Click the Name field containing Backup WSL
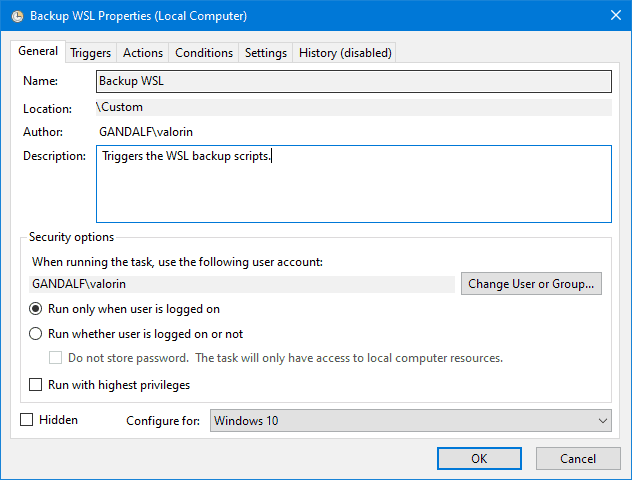The image size is (632, 480). tap(353, 81)
